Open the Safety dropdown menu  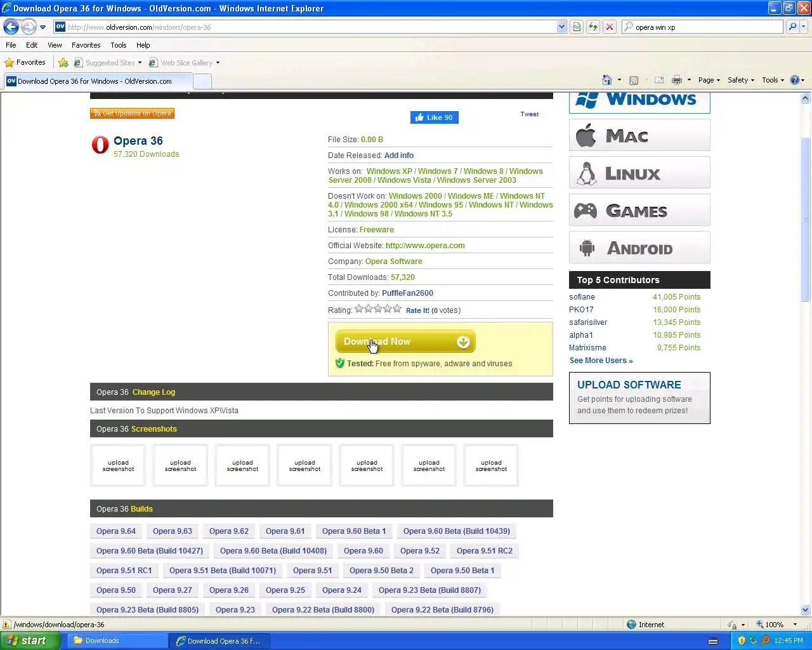[741, 80]
